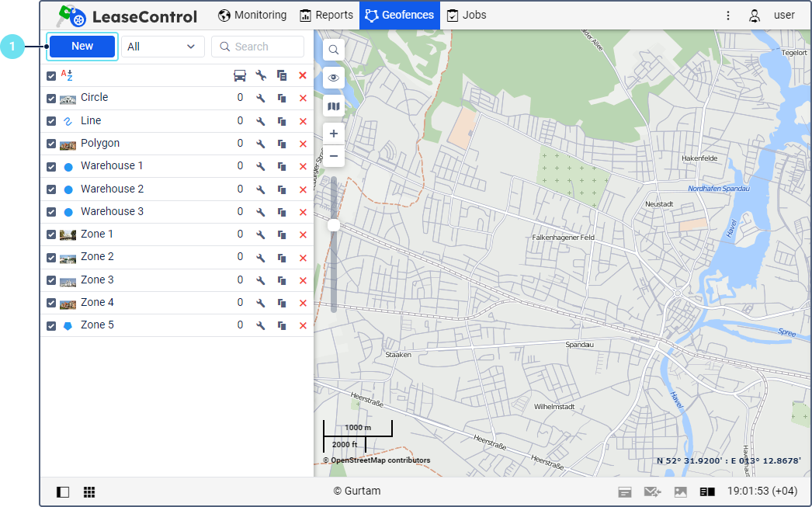Screen dimensions: 812x507
Task: Delete the Polygon geofence
Action: click(303, 144)
